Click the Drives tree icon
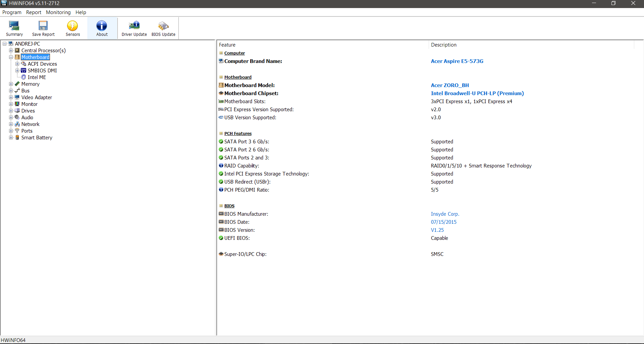This screenshot has width=644, height=344. tap(17, 111)
